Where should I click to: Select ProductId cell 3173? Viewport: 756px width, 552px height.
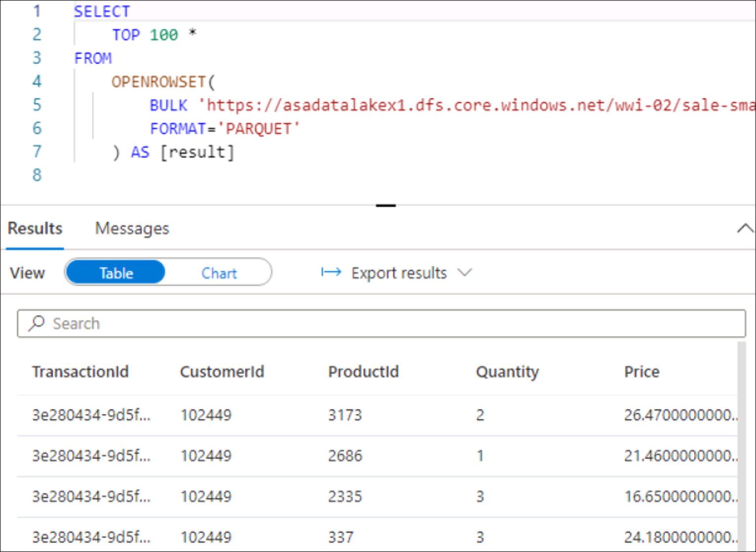point(345,415)
